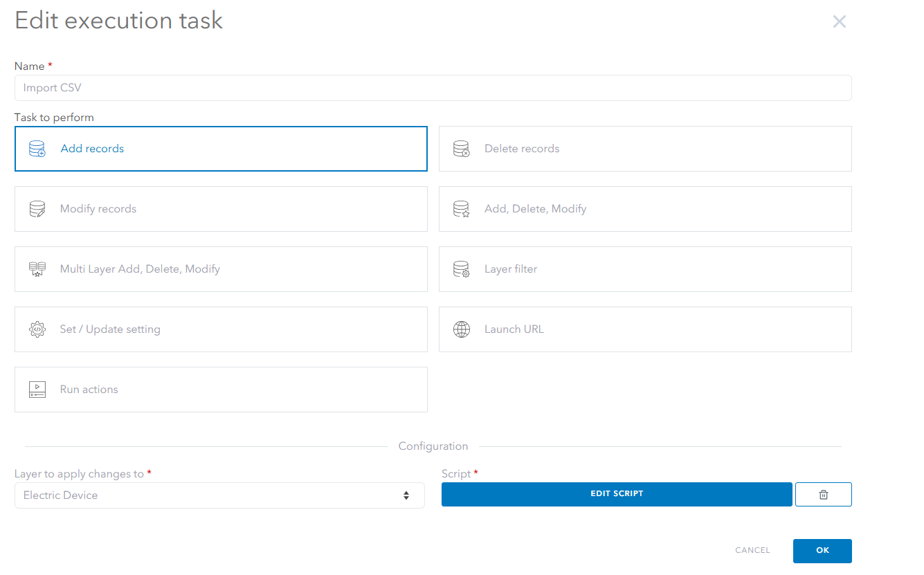Open the Layer to apply changes dropdown

tap(219, 495)
